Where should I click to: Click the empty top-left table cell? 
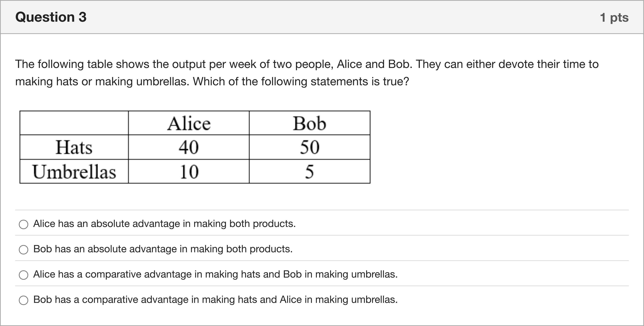(74, 123)
